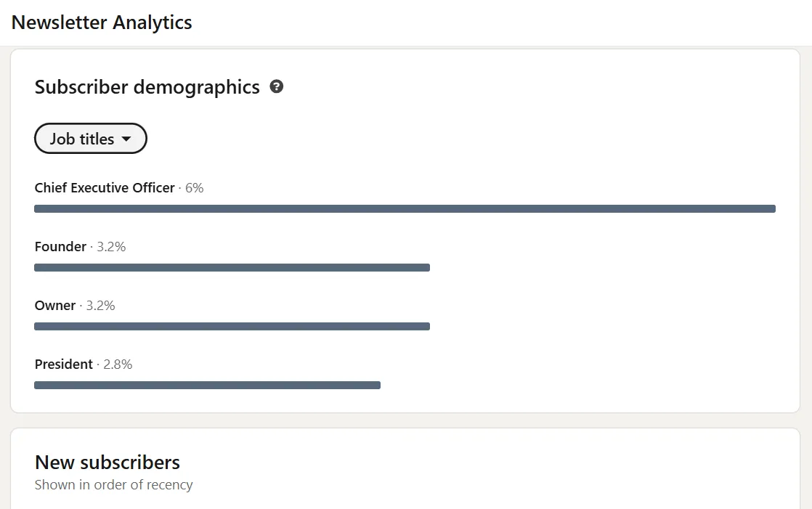Select the President job title label
The height and width of the screenshot is (509, 812).
point(64,365)
